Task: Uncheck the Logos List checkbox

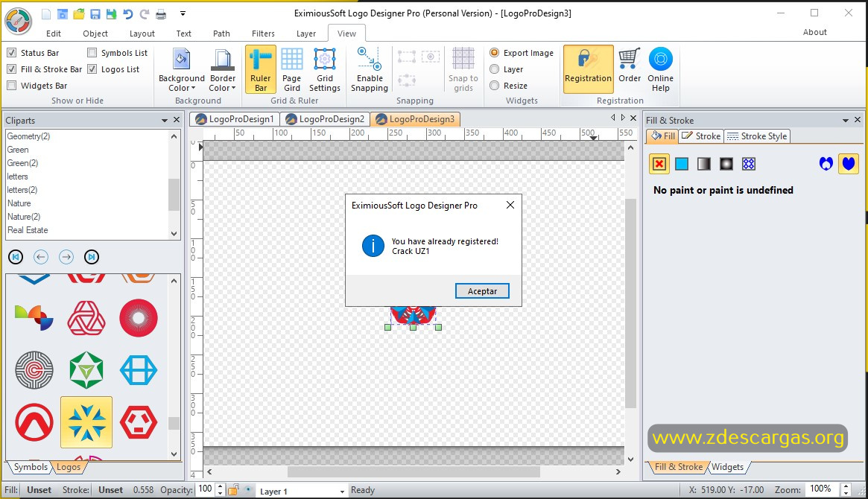Action: [92, 69]
